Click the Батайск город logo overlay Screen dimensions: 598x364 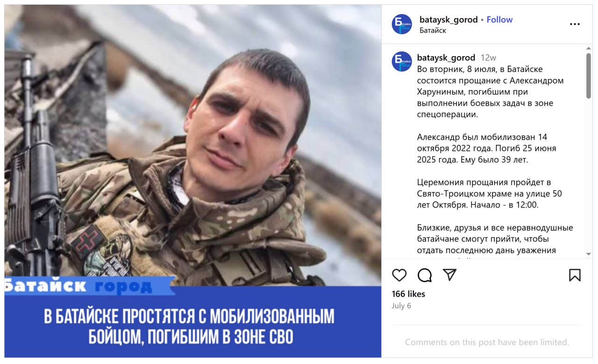pyautogui.click(x=89, y=285)
